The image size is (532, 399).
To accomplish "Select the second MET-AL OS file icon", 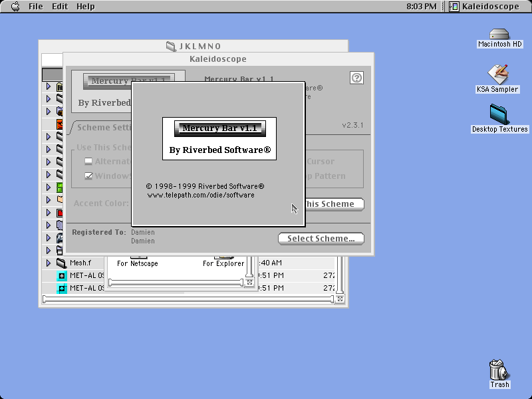I will 62,288.
